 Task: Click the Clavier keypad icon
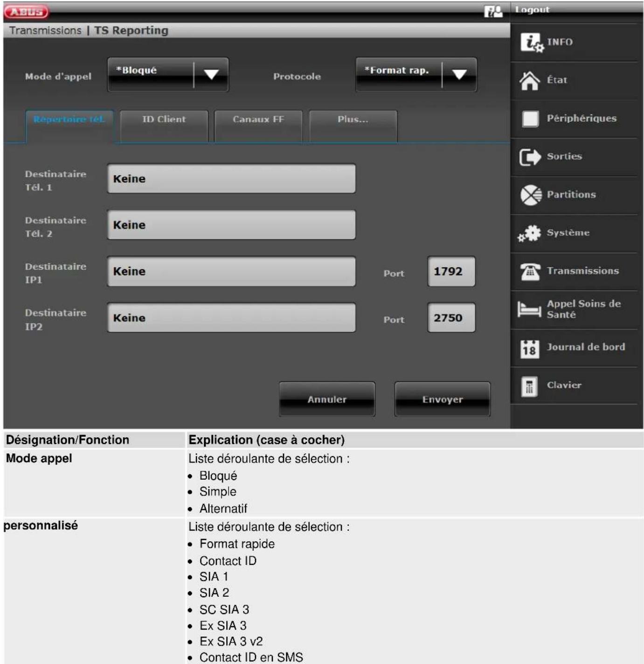tap(529, 386)
